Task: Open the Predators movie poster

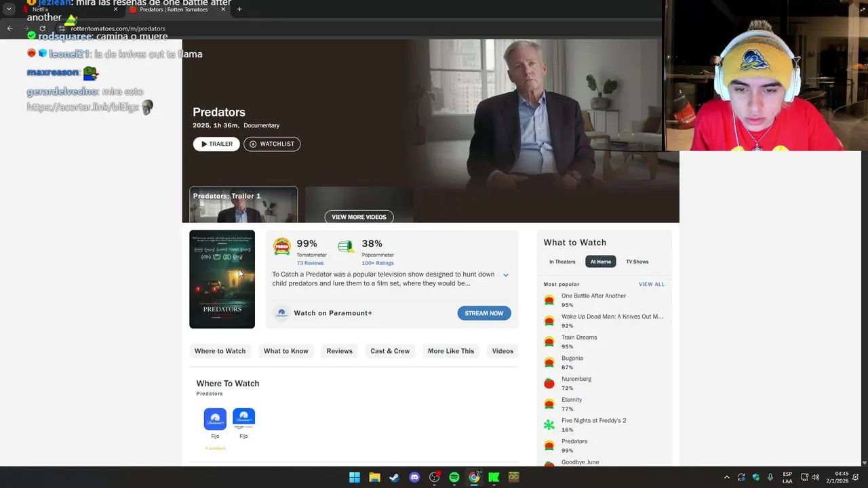Action: coord(222,279)
